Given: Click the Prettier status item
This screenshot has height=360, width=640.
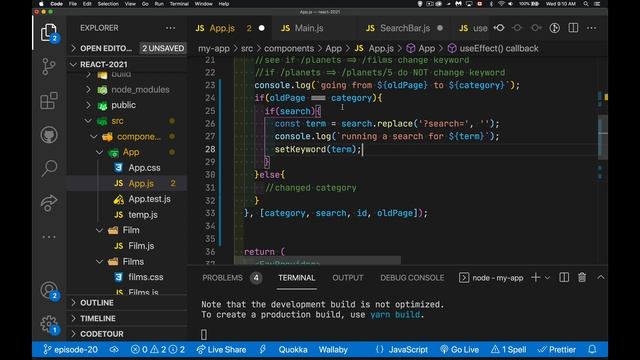Looking at the screenshot, I should pyautogui.click(x=557, y=349).
